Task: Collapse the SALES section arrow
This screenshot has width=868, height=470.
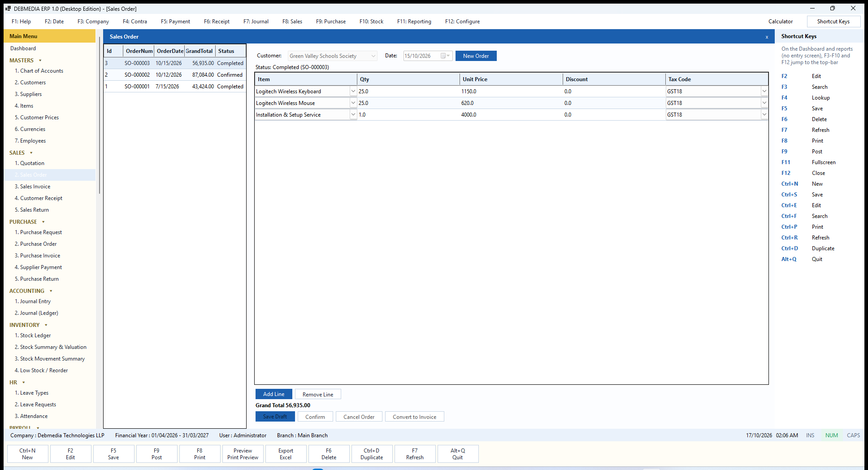Action: click(31, 153)
